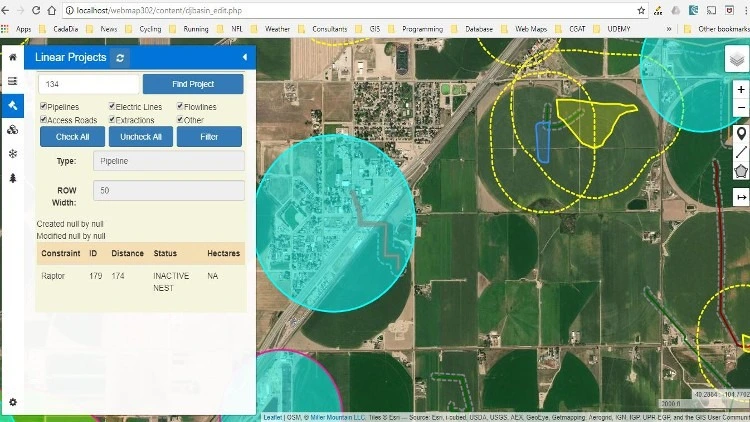Expand hidden bookmarks overflow chevron
Screen dimensions: 750x422
pos(669,29)
